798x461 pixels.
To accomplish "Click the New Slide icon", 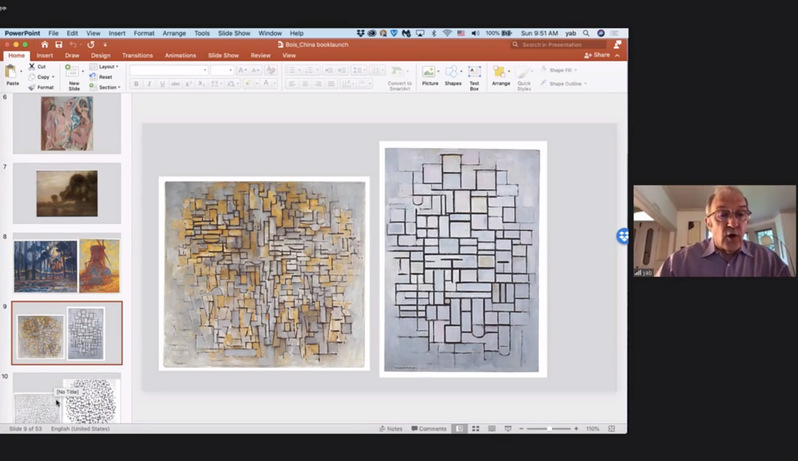I will [x=73, y=72].
